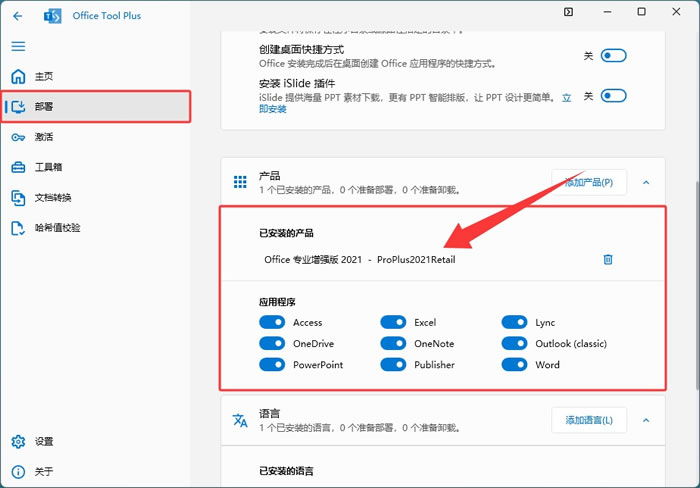This screenshot has height=488, width=700.
Task: Click the back arrow icon
Action: click(x=17, y=16)
